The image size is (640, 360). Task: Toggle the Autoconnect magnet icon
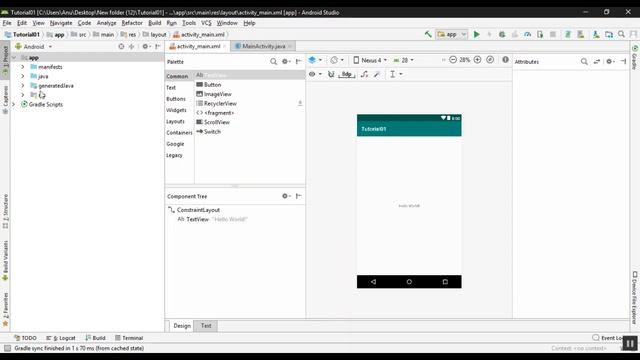click(331, 74)
